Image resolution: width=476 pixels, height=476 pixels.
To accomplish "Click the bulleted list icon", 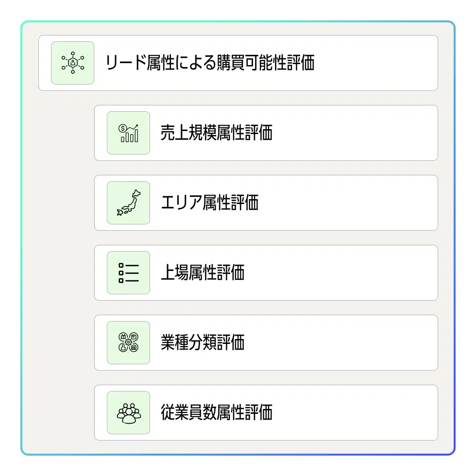I will [x=128, y=273].
